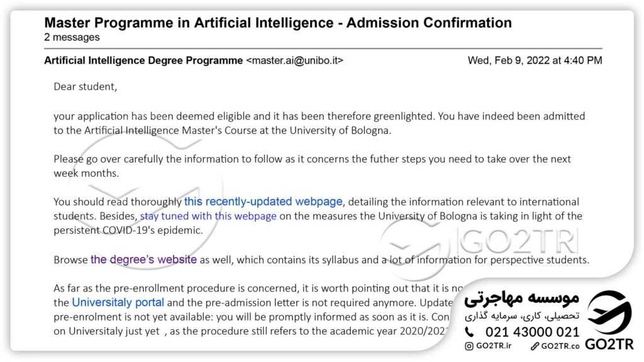Click the "2 messages" count
The width and height of the screenshot is (644, 362).
tap(72, 38)
